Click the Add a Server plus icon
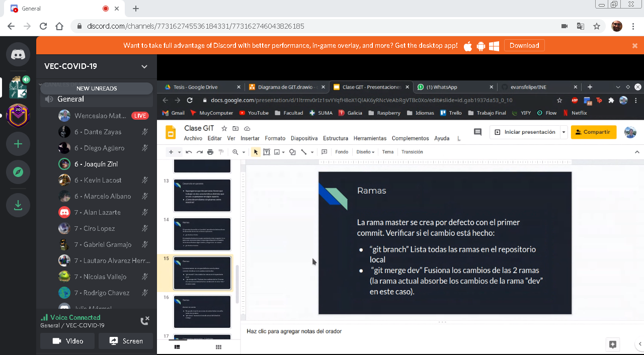644x355 pixels. pos(18,144)
